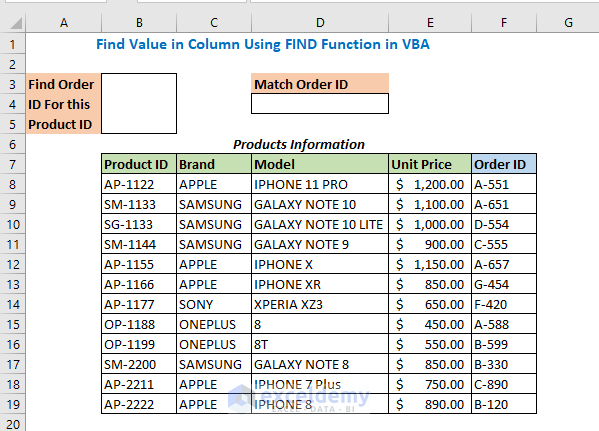
Task: Select column D header
Action: pos(320,23)
